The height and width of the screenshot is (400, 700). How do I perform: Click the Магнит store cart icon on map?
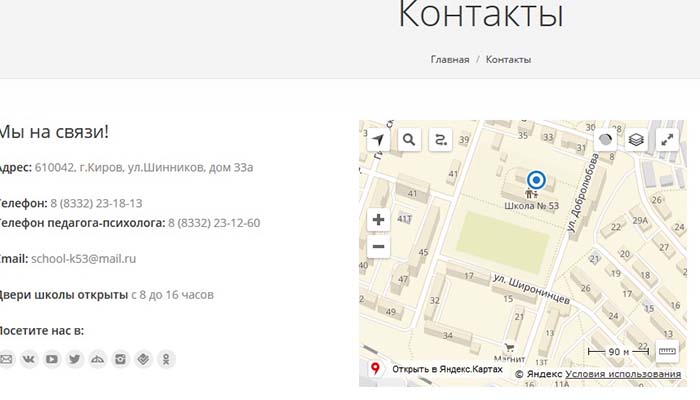(509, 347)
